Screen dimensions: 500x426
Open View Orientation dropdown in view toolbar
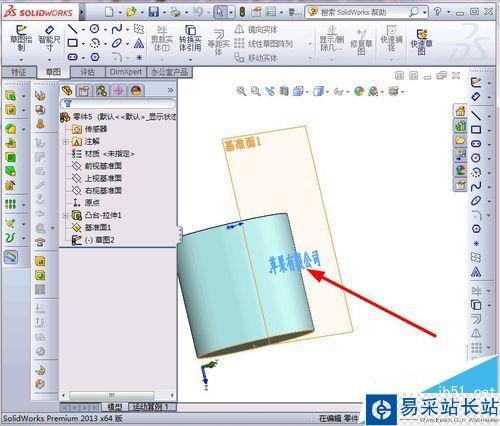[307, 92]
